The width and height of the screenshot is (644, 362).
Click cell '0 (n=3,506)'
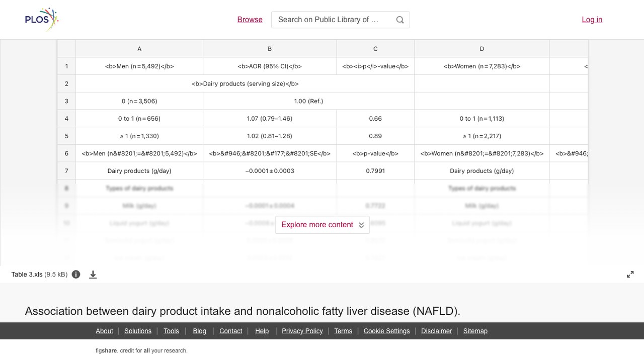[x=139, y=101]
